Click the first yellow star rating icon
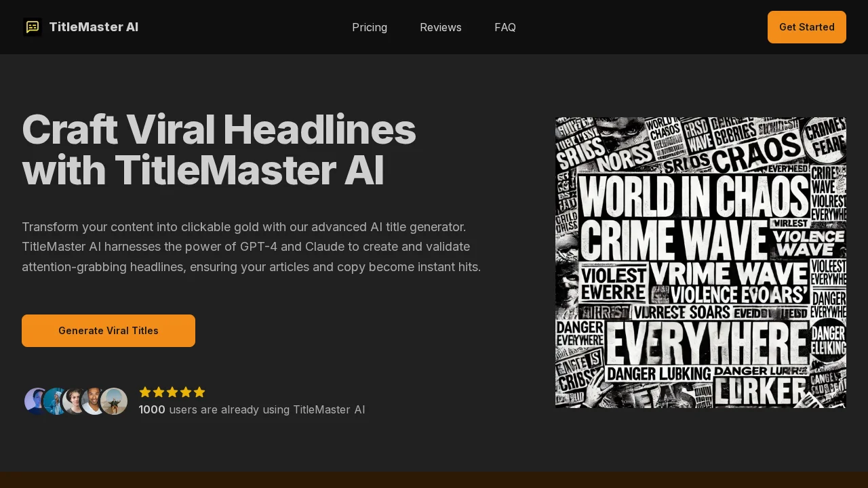This screenshot has height=488, width=868. 145,392
